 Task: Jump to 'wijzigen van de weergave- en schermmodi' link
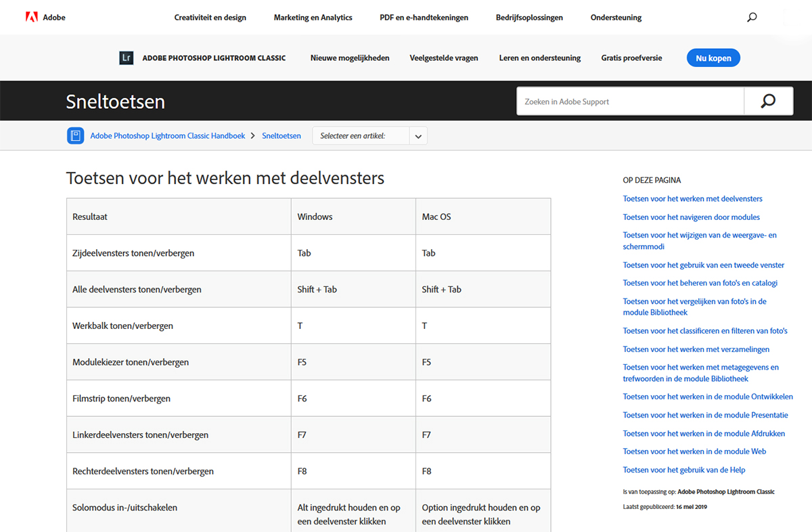(x=700, y=241)
